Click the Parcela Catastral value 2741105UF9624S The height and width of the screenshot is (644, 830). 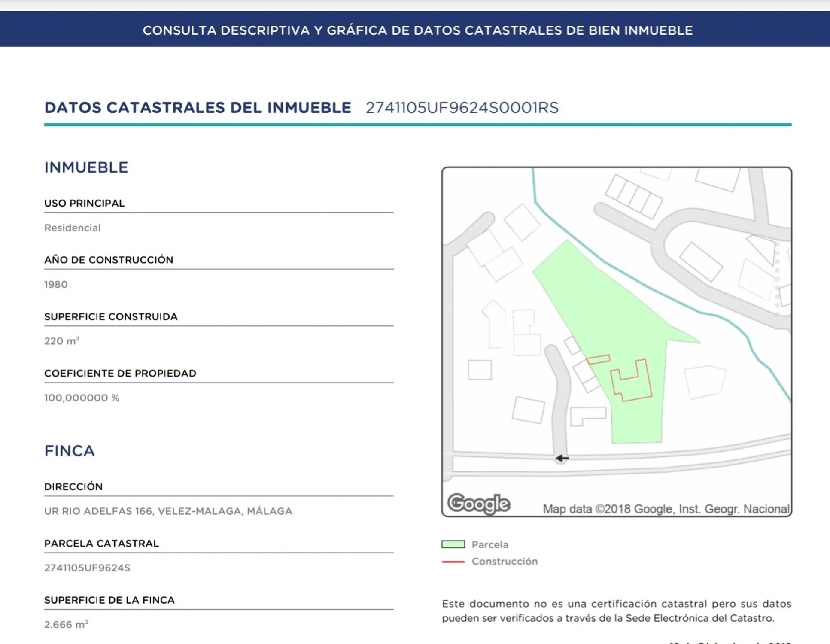pyautogui.click(x=87, y=568)
